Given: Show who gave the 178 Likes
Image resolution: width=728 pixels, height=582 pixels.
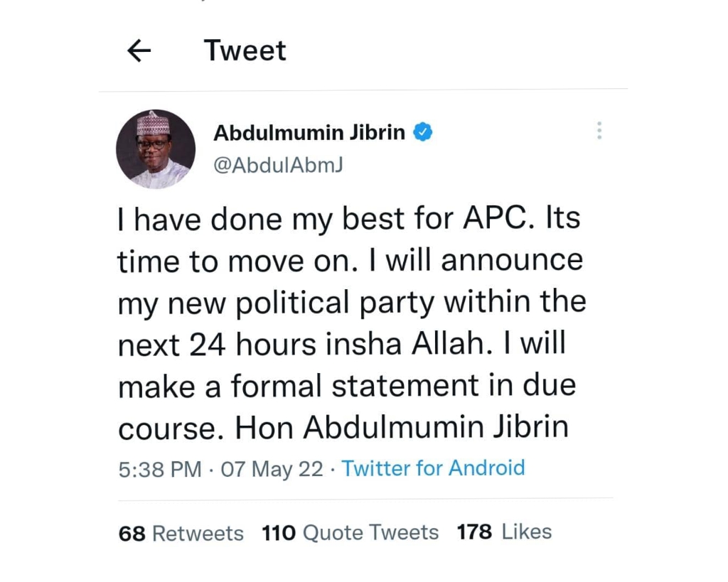Looking at the screenshot, I should tap(504, 532).
